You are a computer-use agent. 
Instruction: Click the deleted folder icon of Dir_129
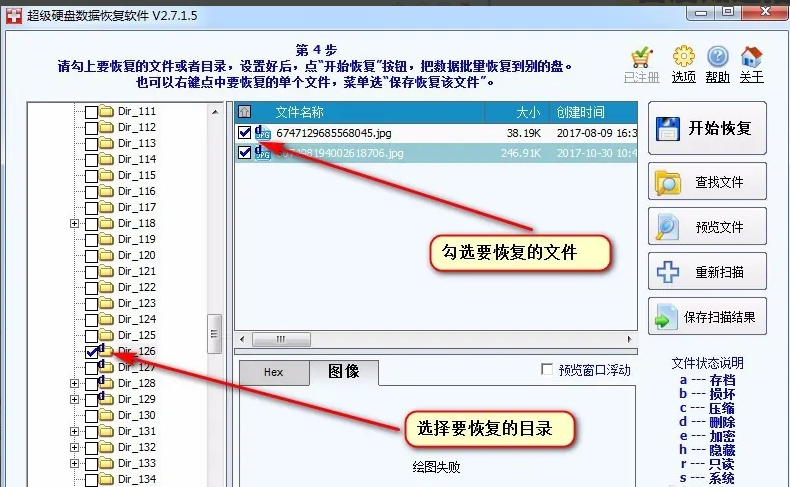[x=105, y=399]
